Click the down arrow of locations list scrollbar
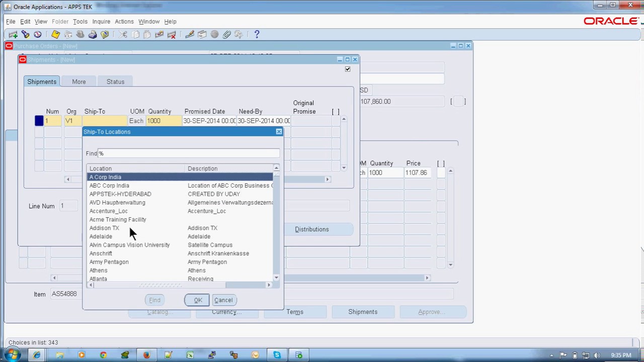644x362 pixels. coord(276,278)
